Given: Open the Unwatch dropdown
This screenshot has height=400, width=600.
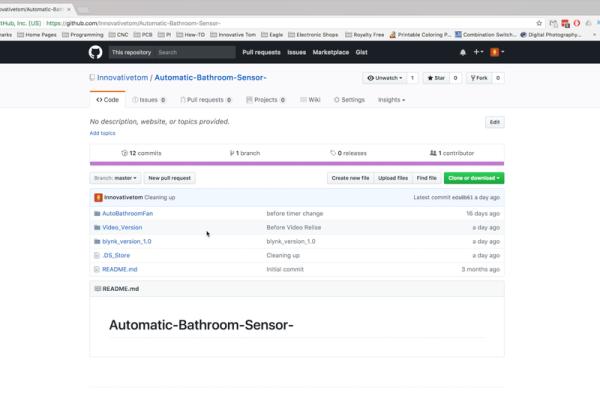Looking at the screenshot, I should (385, 78).
